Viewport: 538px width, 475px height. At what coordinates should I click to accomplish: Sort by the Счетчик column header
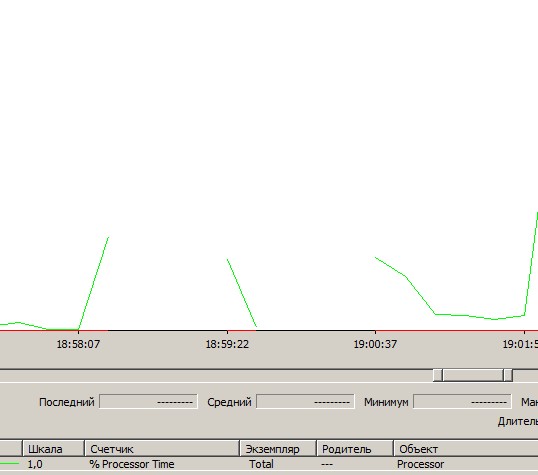point(162,449)
